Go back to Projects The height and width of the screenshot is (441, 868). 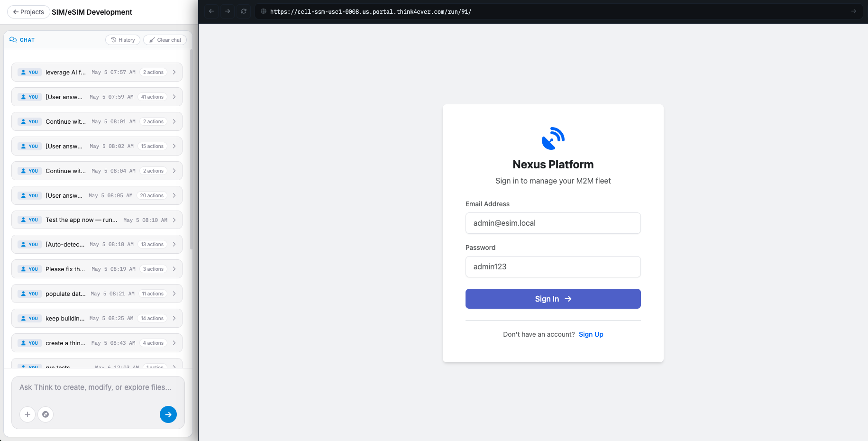(x=28, y=12)
